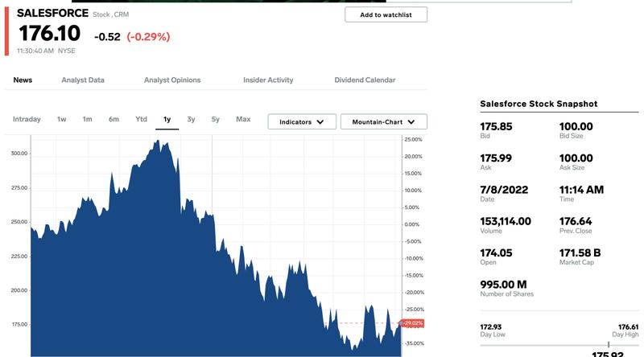
Task: Select the Max chart range
Action: [x=243, y=119]
